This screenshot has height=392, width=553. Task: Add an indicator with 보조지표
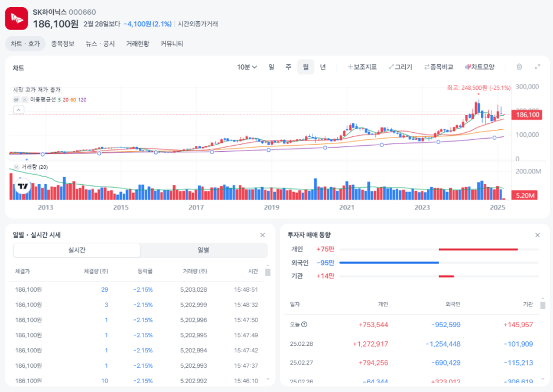pyautogui.click(x=362, y=67)
